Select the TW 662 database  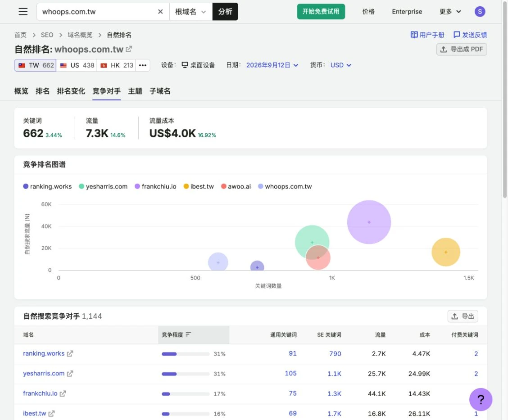35,65
